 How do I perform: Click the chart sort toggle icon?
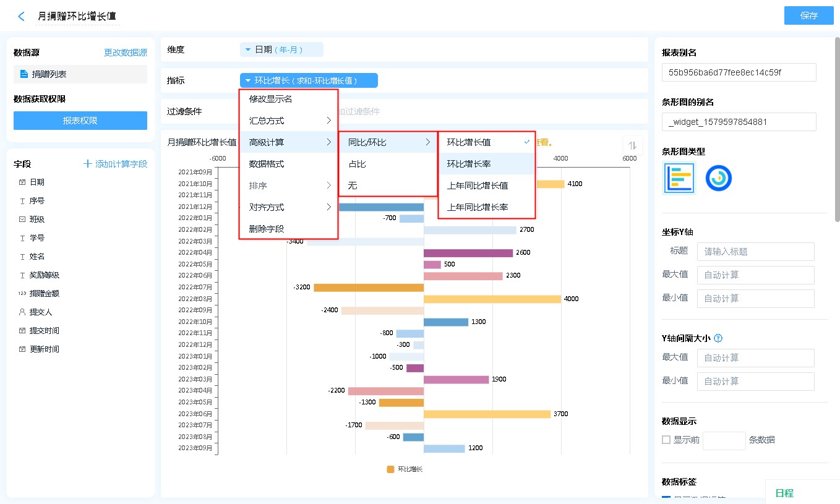[x=632, y=145]
